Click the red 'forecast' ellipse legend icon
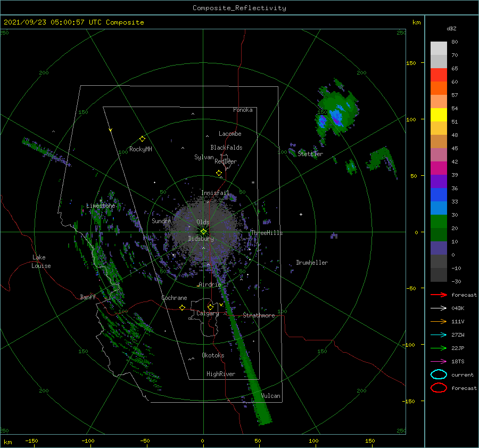The width and height of the screenshot is (479, 448). pyautogui.click(x=439, y=388)
